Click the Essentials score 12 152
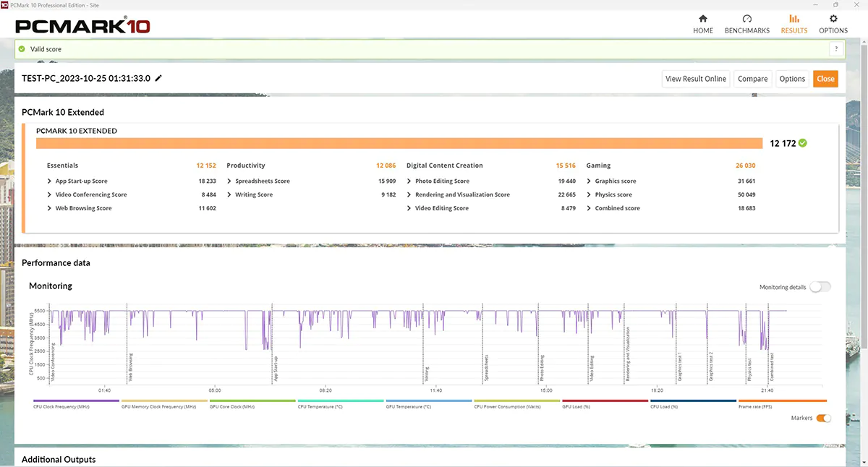 206,166
